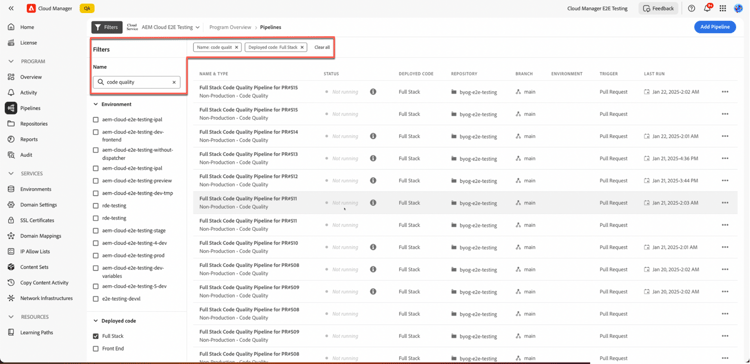
Task: Open the notifications bell icon
Action: tap(707, 8)
